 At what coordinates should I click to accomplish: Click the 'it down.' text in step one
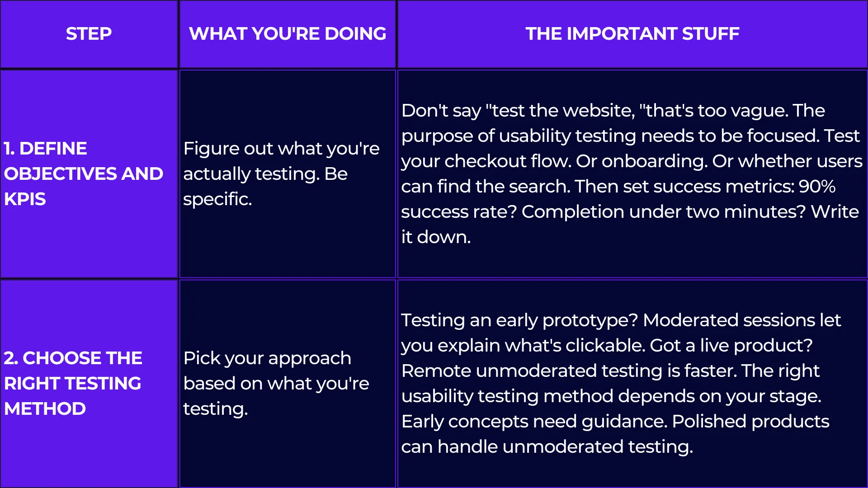tap(436, 237)
